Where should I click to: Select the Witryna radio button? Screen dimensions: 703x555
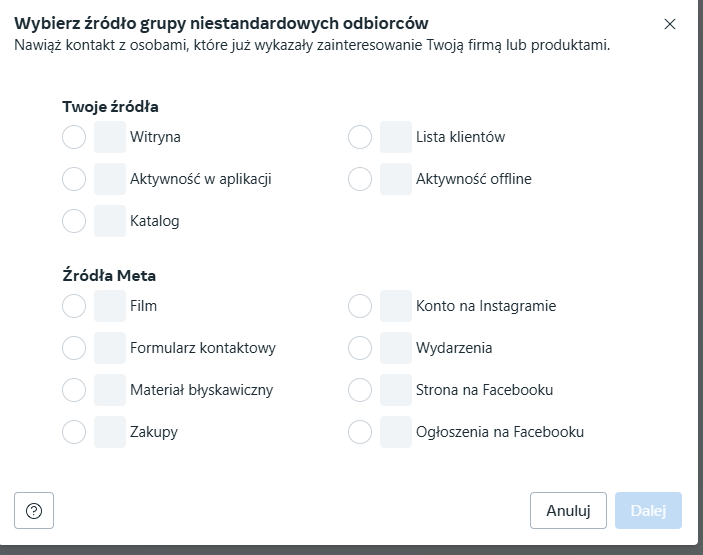[74, 137]
